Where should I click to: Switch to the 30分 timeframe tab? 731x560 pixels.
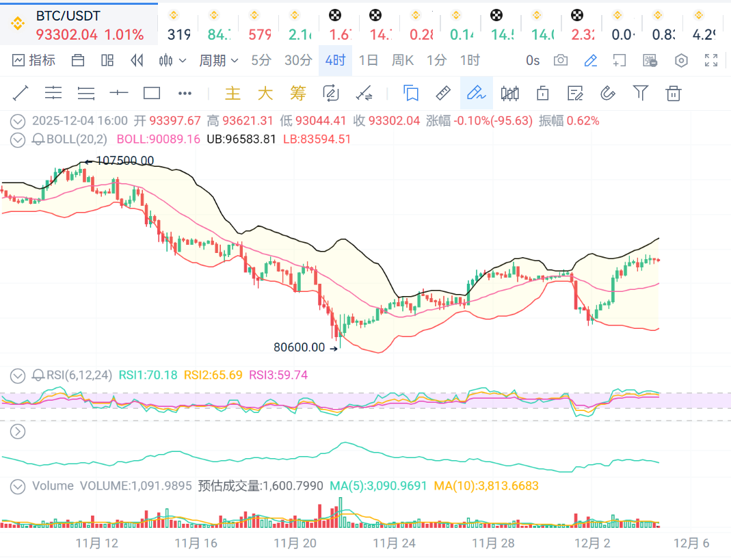click(x=298, y=61)
